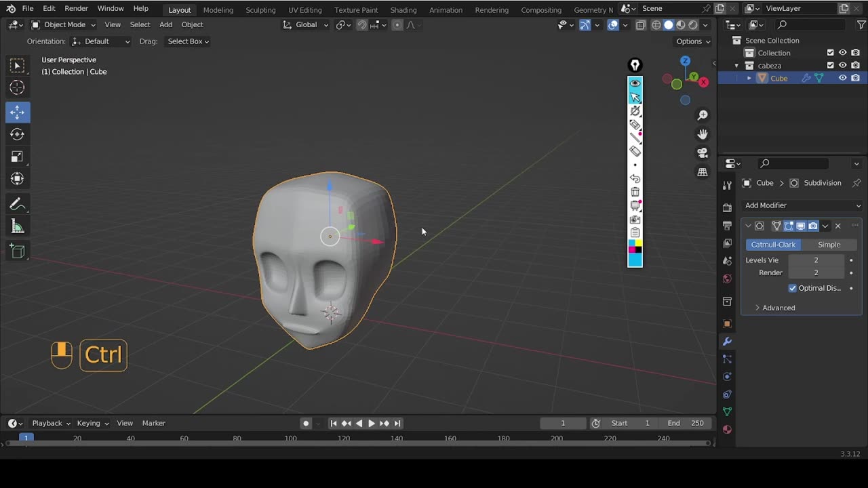
Task: Open the Scene properties tab
Action: pos(727,260)
